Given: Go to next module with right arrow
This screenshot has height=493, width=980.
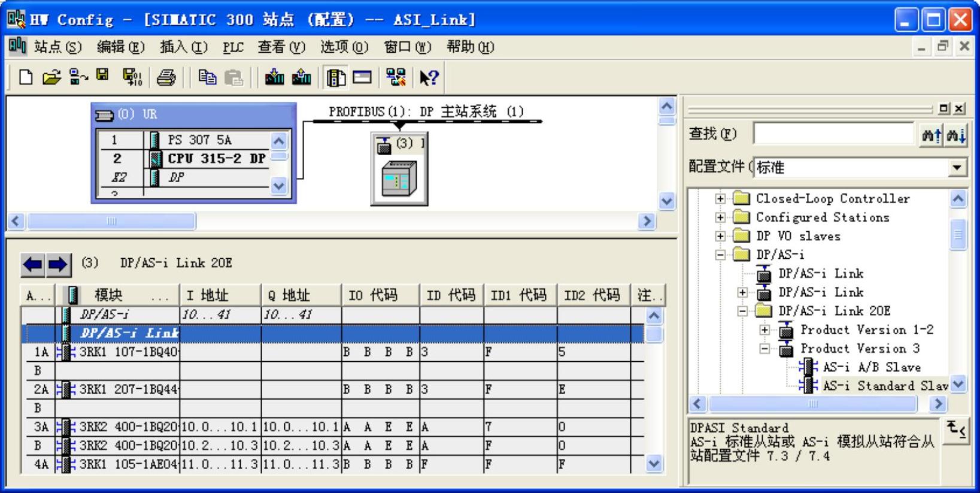Looking at the screenshot, I should coord(58,264).
